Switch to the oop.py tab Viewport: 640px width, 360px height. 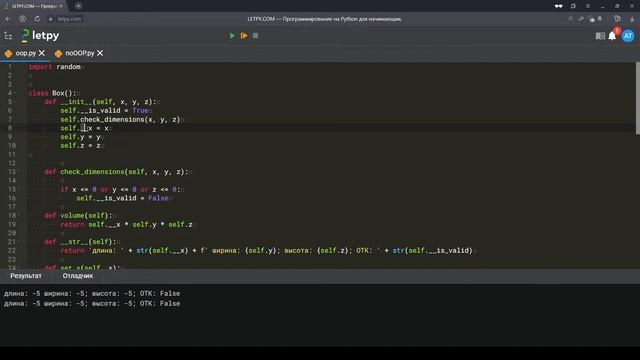pos(26,53)
